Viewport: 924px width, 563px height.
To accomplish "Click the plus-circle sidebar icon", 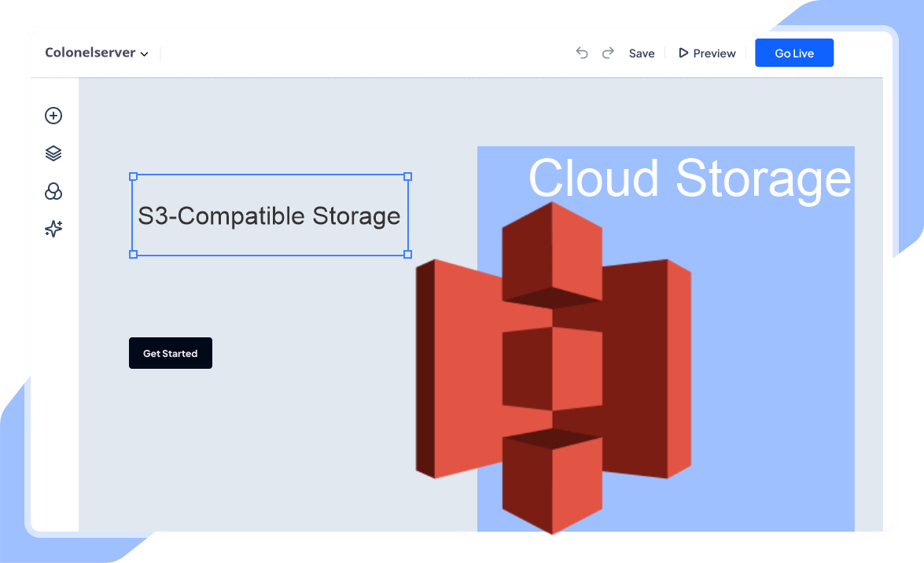I will [x=53, y=116].
